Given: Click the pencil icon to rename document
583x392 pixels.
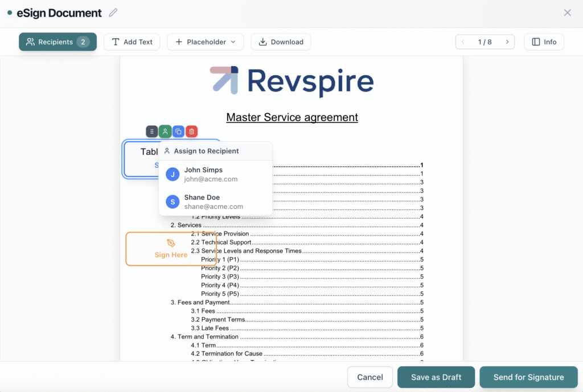Looking at the screenshot, I should [x=113, y=13].
